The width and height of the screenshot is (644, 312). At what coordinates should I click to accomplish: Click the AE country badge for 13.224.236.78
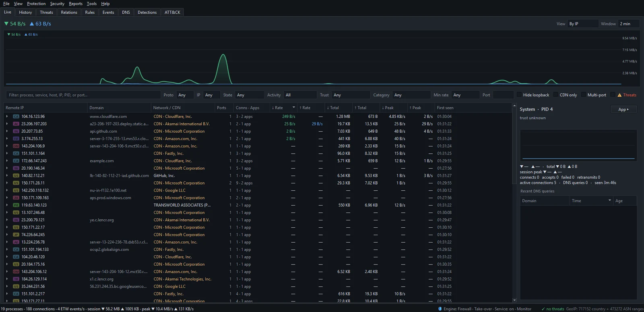pos(16,242)
